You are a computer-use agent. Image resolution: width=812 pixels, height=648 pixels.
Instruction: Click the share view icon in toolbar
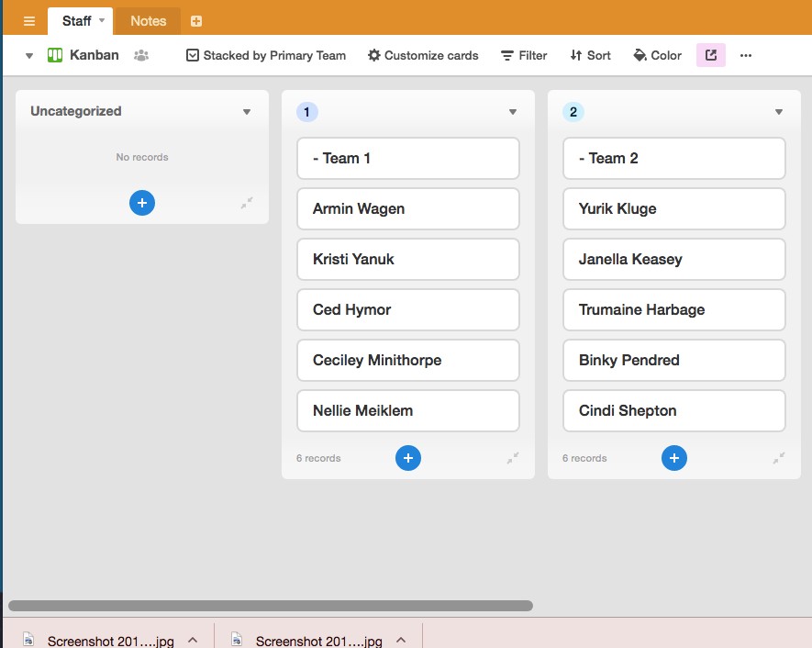pyautogui.click(x=711, y=55)
